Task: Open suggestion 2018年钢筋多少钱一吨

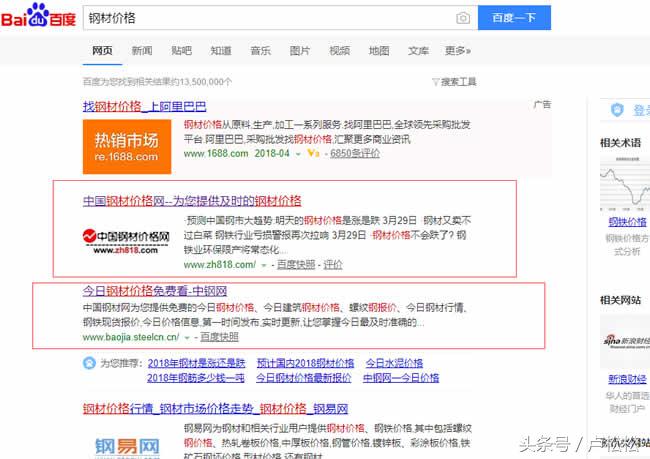Action: point(196,378)
